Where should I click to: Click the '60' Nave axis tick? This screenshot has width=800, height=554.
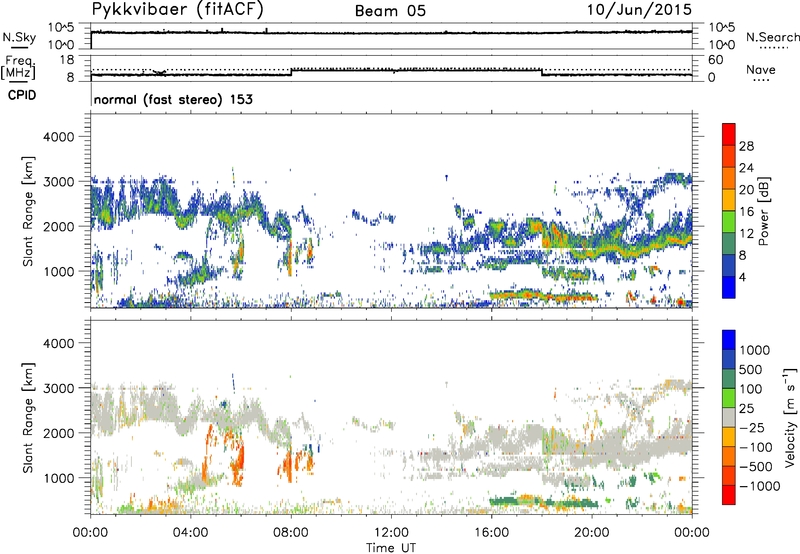click(x=715, y=60)
